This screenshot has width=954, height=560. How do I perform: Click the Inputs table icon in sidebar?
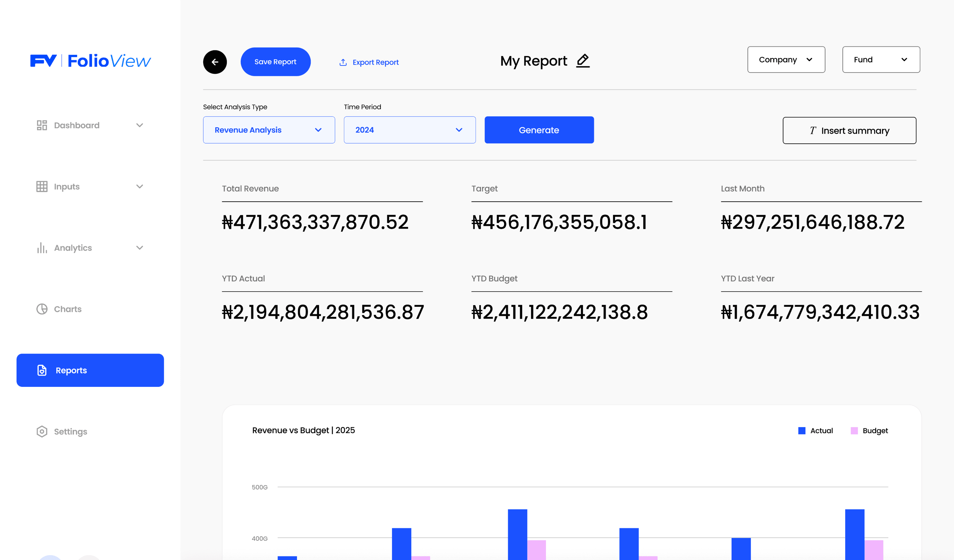coord(42,187)
